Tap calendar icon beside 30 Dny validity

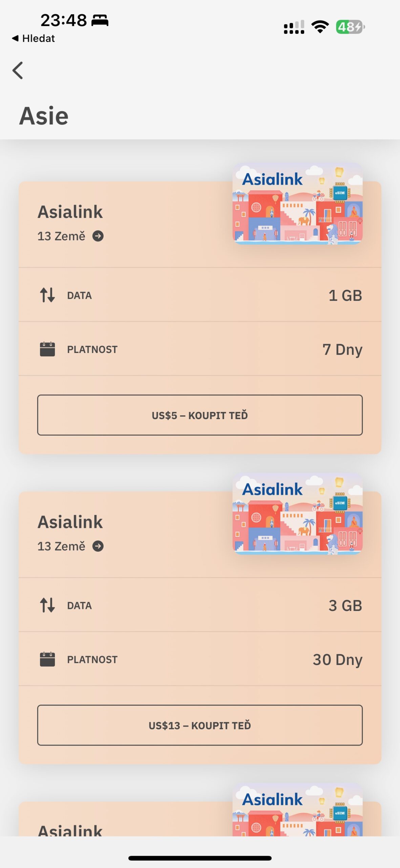click(47, 659)
